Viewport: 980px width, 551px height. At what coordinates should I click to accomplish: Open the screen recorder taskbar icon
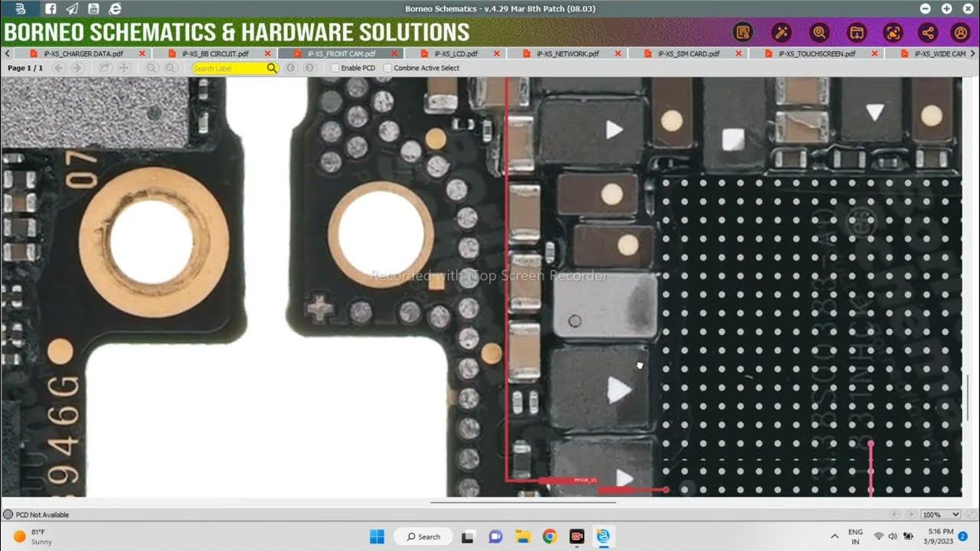click(577, 536)
